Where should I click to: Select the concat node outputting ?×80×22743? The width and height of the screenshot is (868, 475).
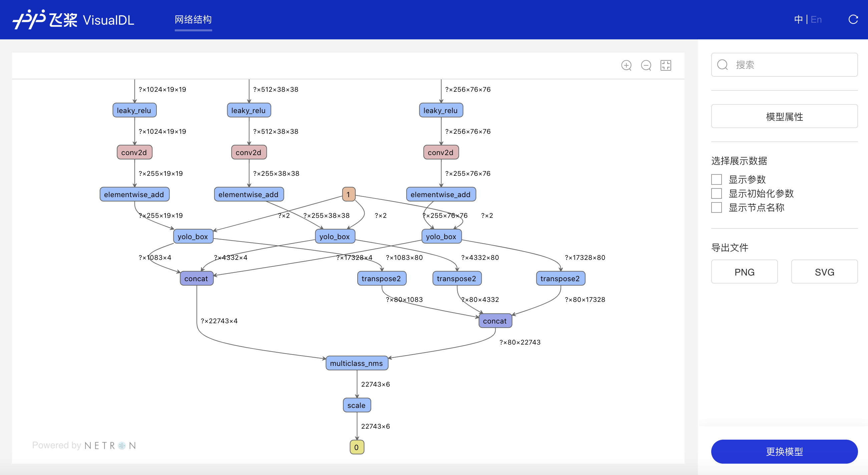coord(495,321)
